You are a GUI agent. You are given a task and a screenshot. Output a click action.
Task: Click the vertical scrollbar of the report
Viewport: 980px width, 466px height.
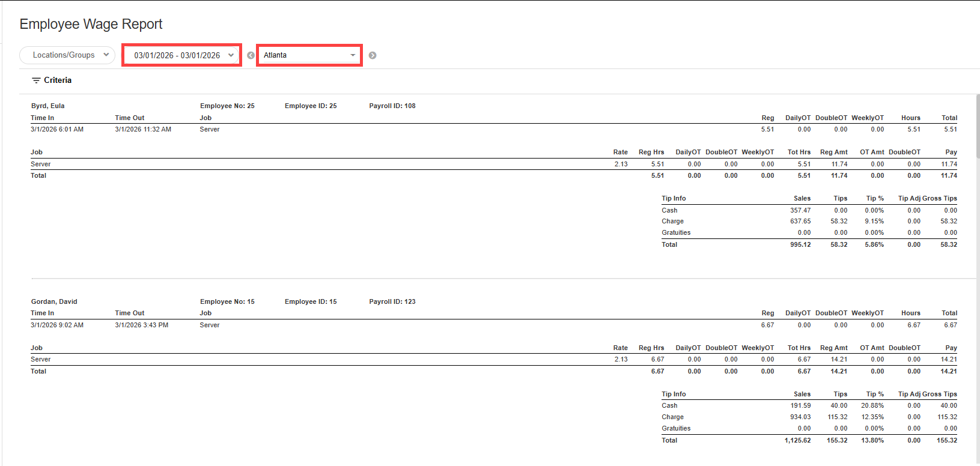click(978, 126)
